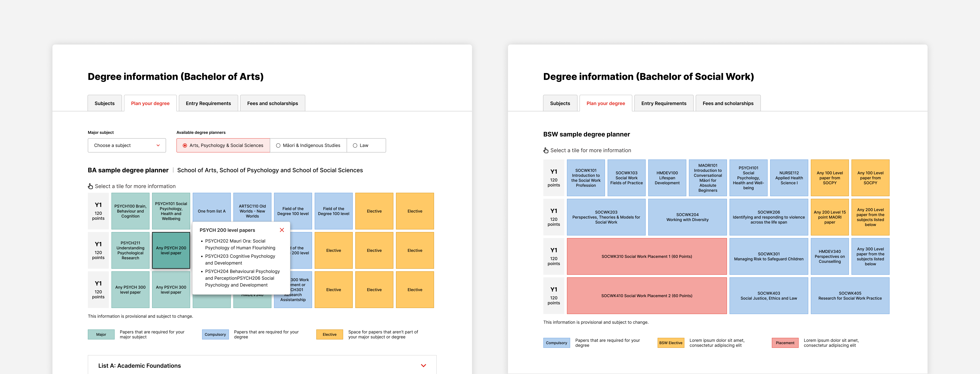The image size is (980, 374).
Task: Click the pointer hand icon in BA planner hint
Action: coord(90,186)
